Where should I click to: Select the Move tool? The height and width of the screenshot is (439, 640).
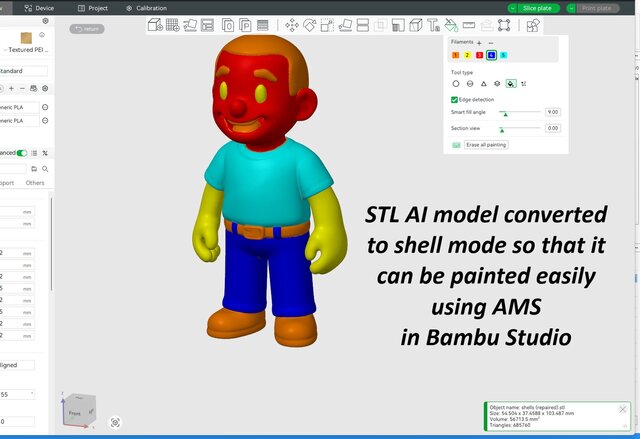(292, 25)
